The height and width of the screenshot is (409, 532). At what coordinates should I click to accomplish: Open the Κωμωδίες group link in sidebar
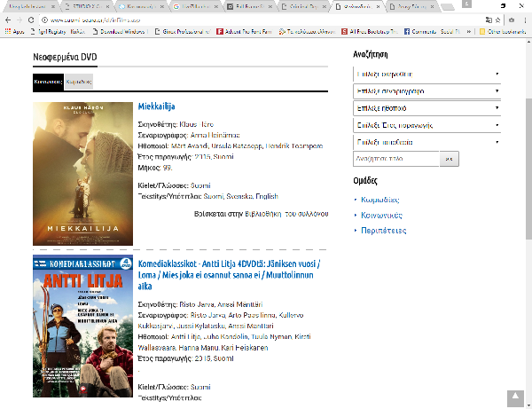pos(380,200)
